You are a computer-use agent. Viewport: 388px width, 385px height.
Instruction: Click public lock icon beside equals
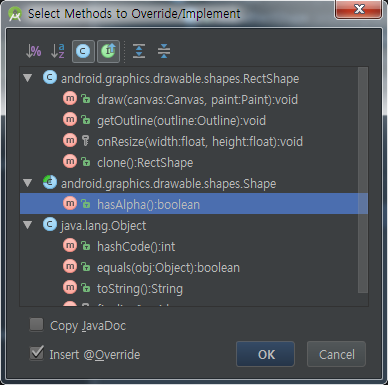pyautogui.click(x=86, y=267)
